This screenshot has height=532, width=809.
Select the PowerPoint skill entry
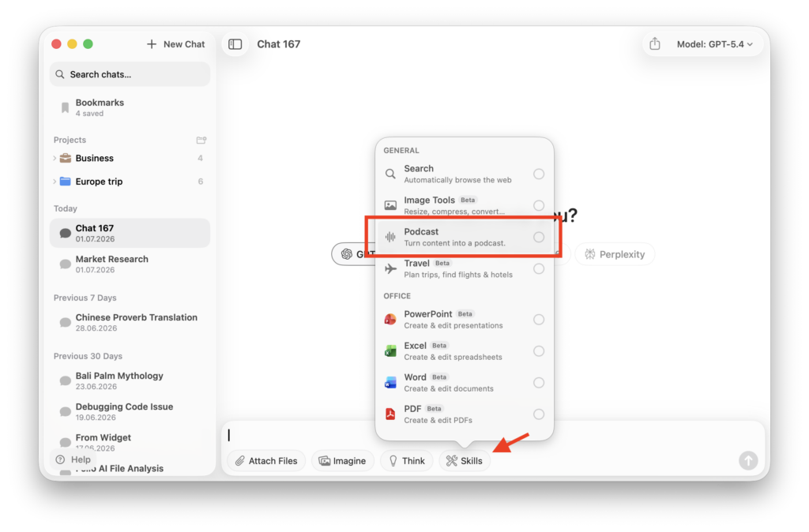[465, 320]
